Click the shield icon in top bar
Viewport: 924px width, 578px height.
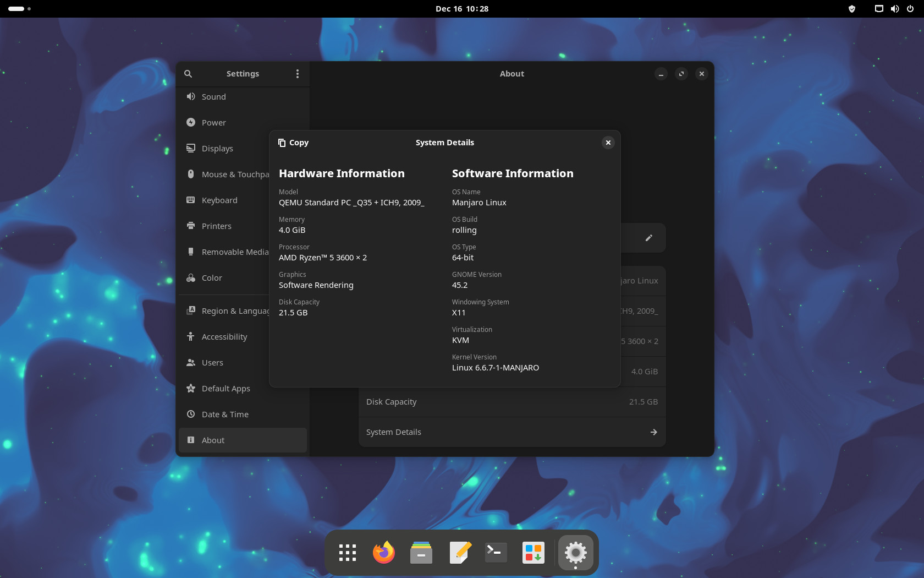pyautogui.click(x=852, y=9)
